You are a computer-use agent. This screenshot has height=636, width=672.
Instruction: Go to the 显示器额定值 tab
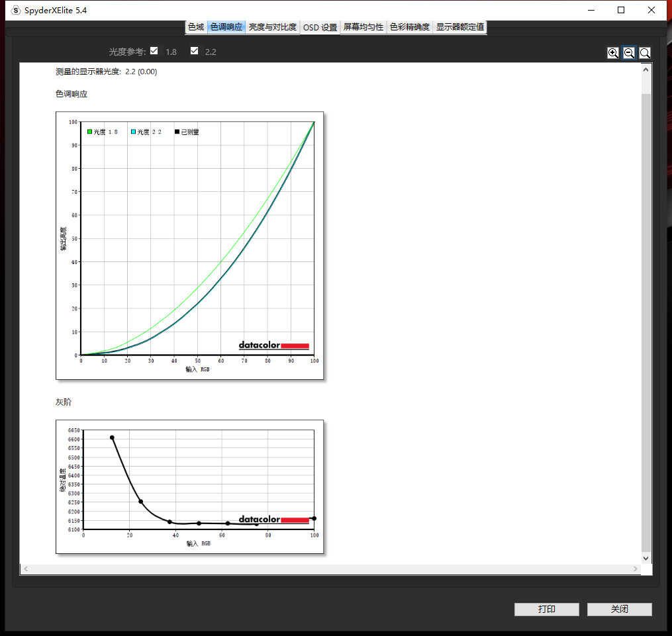(x=460, y=27)
